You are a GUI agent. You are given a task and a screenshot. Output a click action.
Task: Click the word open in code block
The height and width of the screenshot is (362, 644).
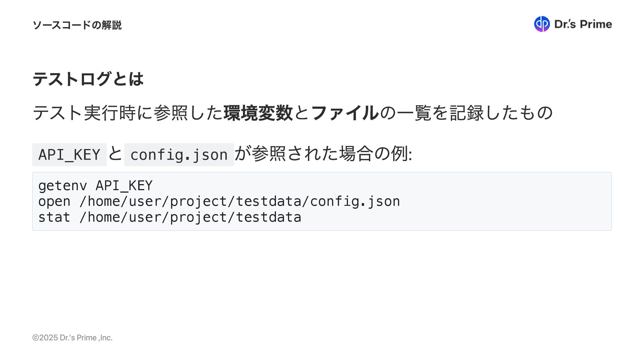54,201
